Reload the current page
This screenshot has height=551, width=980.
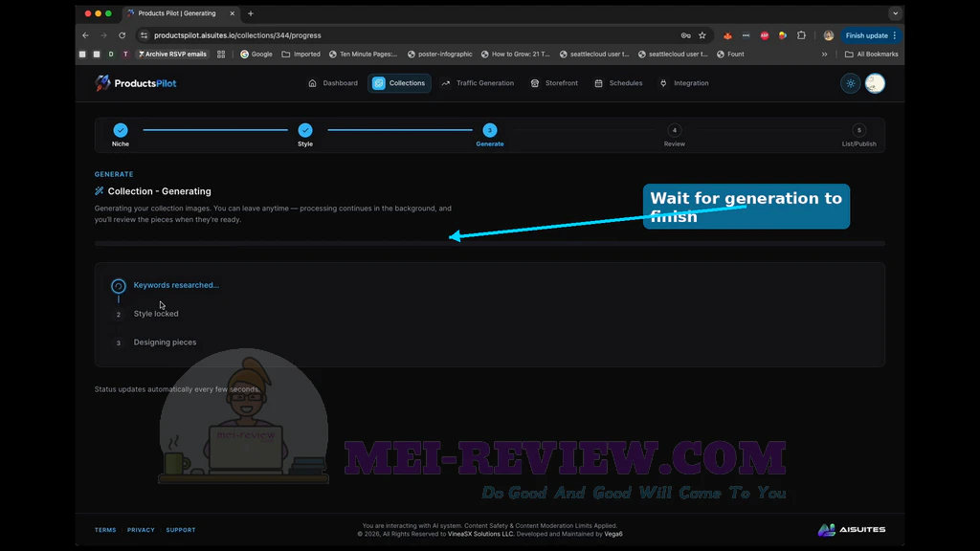pyautogui.click(x=122, y=35)
